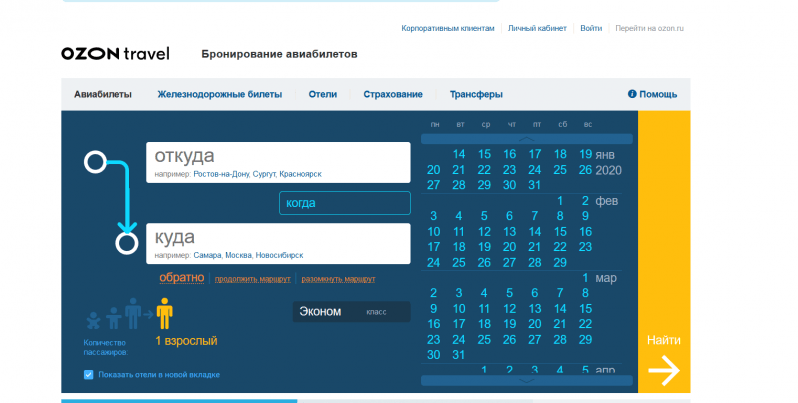Click the Войти login link

(591, 28)
